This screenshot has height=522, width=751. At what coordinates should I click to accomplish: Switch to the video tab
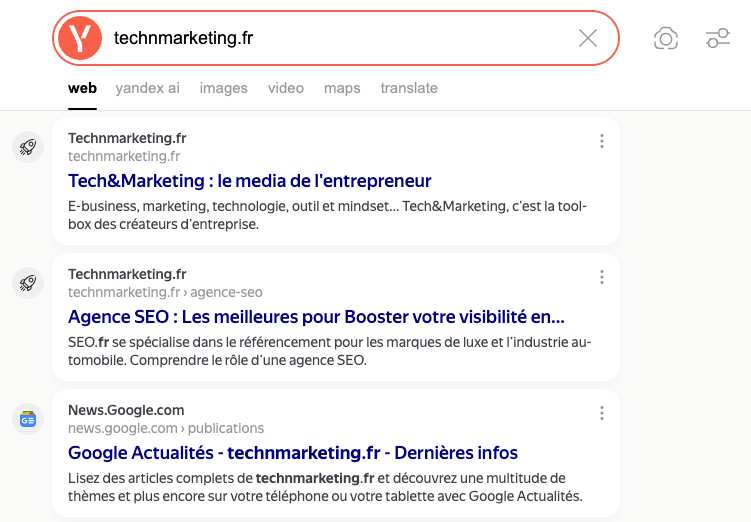286,88
